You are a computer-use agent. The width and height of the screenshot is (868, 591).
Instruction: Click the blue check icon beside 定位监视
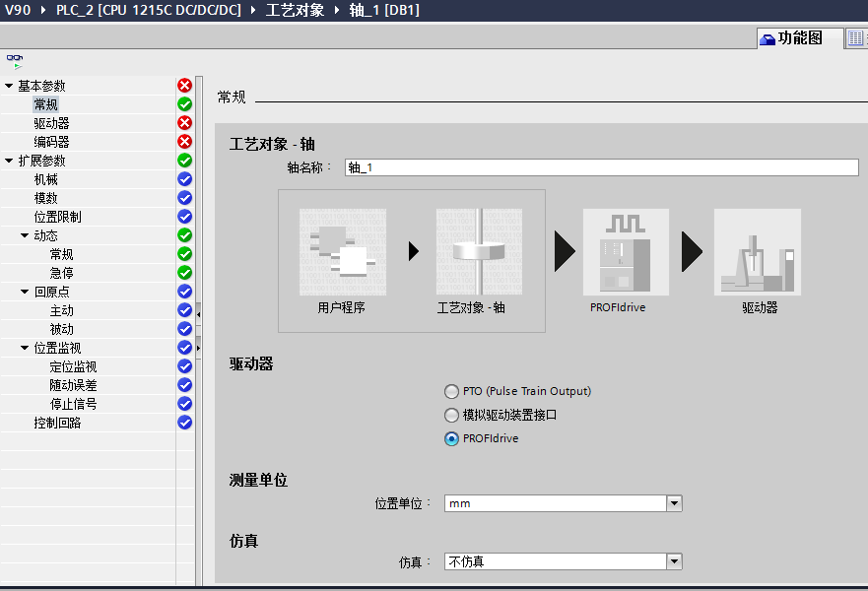185,366
